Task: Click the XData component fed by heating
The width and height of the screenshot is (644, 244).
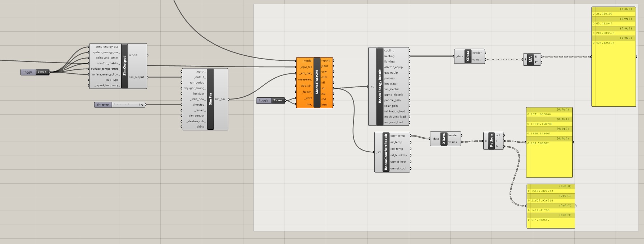Action: click(x=468, y=56)
